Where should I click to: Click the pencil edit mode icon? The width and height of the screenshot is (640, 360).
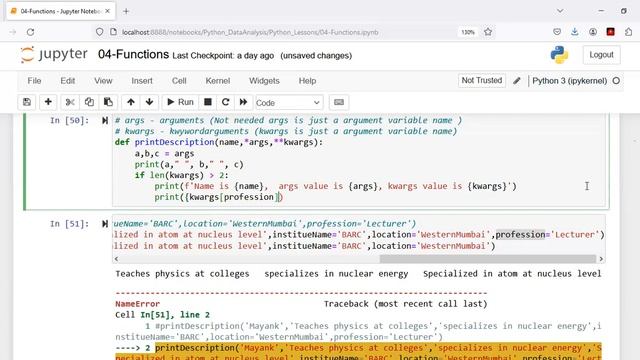click(517, 81)
